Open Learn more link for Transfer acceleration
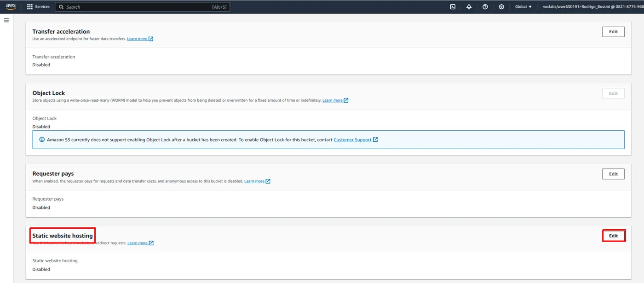 click(x=140, y=39)
